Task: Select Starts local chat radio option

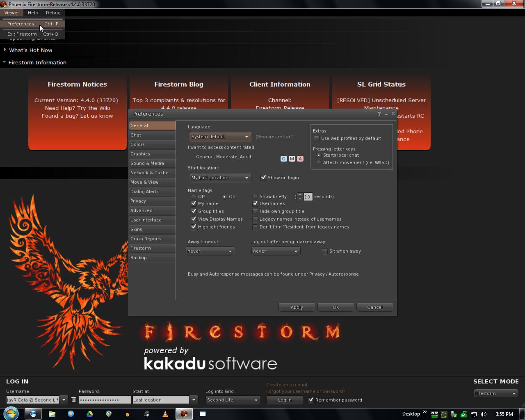Action: [319, 155]
